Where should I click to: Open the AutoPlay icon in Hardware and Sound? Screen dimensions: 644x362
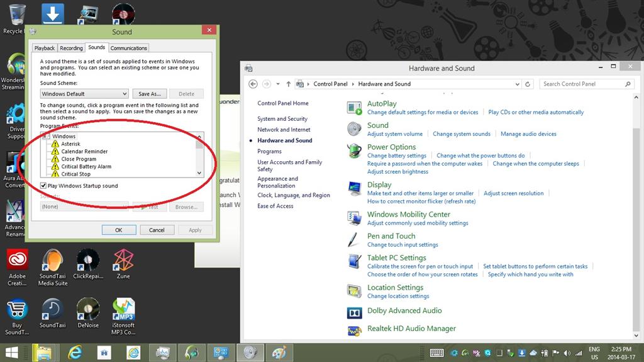[x=354, y=108]
